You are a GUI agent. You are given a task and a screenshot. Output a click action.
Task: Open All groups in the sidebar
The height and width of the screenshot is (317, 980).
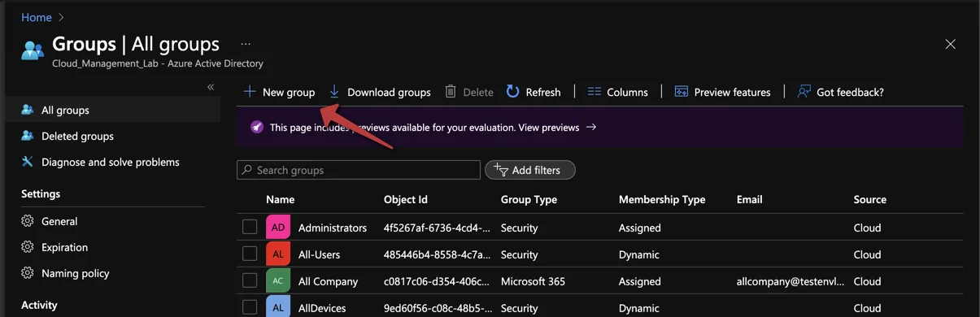pyautogui.click(x=113, y=110)
